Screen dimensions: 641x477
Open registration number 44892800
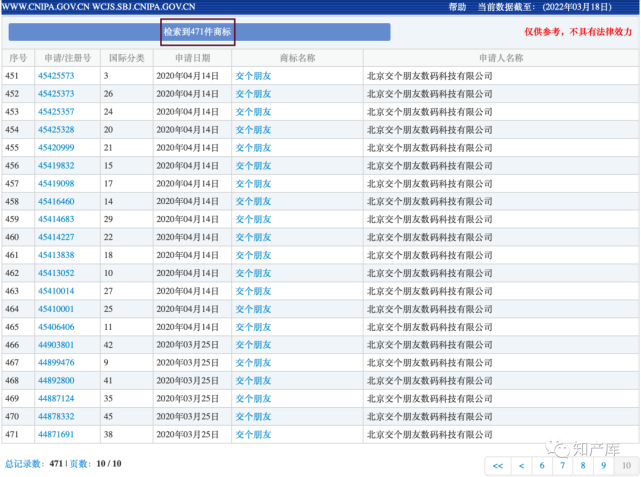(56, 381)
